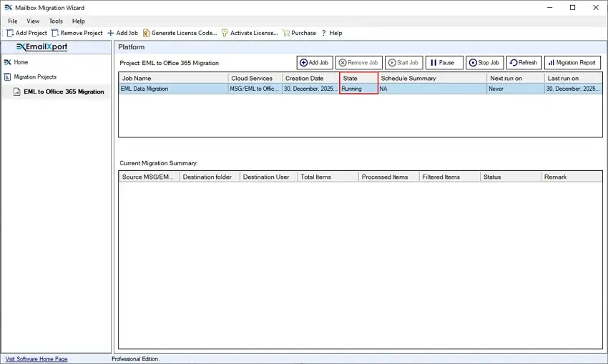The height and width of the screenshot is (364, 608).
Task: Select the EML Data Migration job row
Action: pos(361,89)
